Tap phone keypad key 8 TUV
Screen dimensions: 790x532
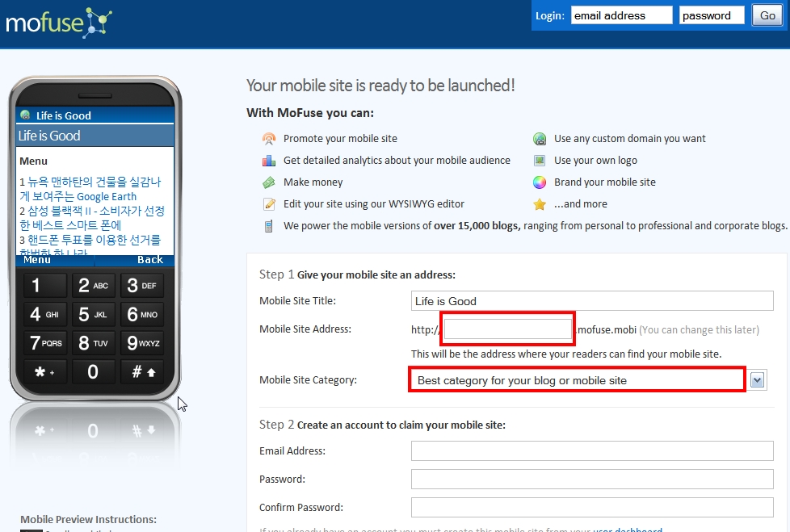(93, 343)
